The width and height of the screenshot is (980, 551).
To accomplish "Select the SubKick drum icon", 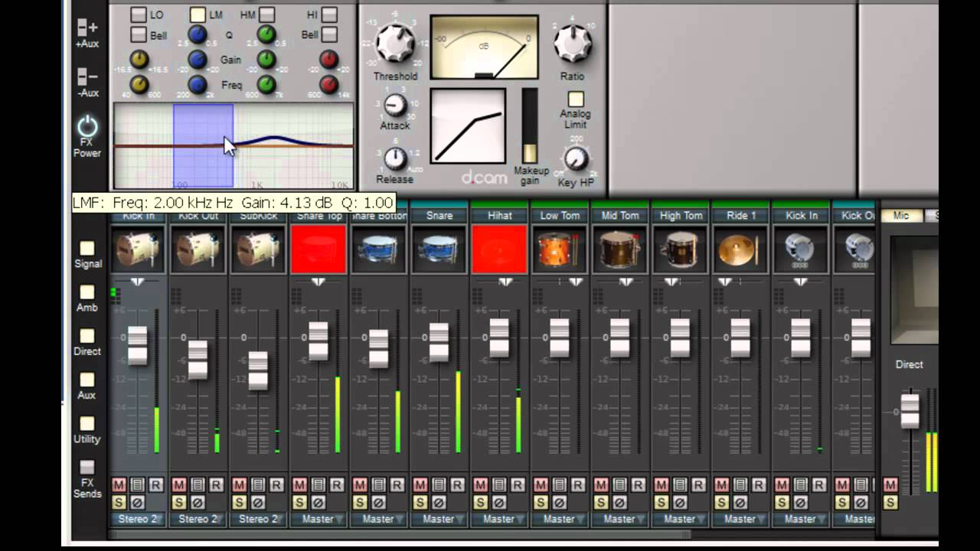I will pos(259,249).
